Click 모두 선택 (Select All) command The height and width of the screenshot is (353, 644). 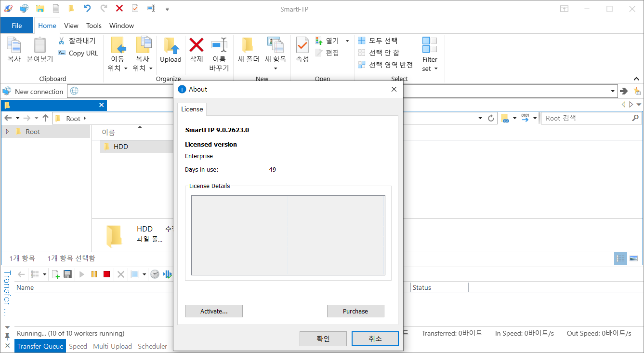378,41
